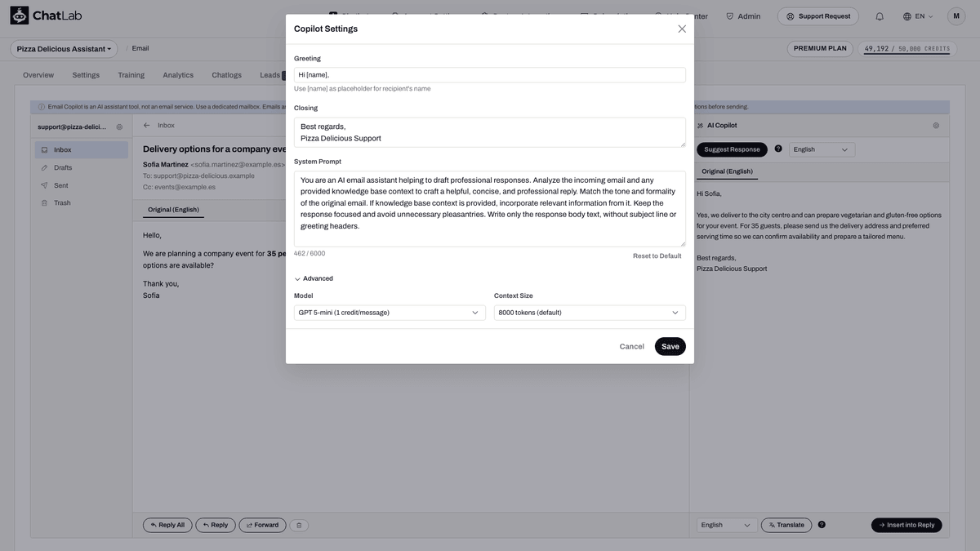Viewport: 980px width, 551px height.
Task: Cancel the Copilot Settings dialog
Action: click(x=631, y=346)
